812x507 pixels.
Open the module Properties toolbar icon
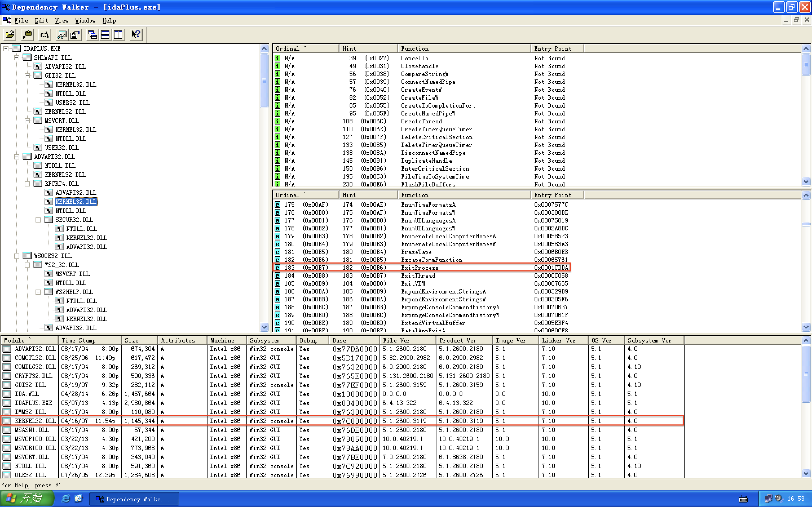pyautogui.click(x=75, y=35)
